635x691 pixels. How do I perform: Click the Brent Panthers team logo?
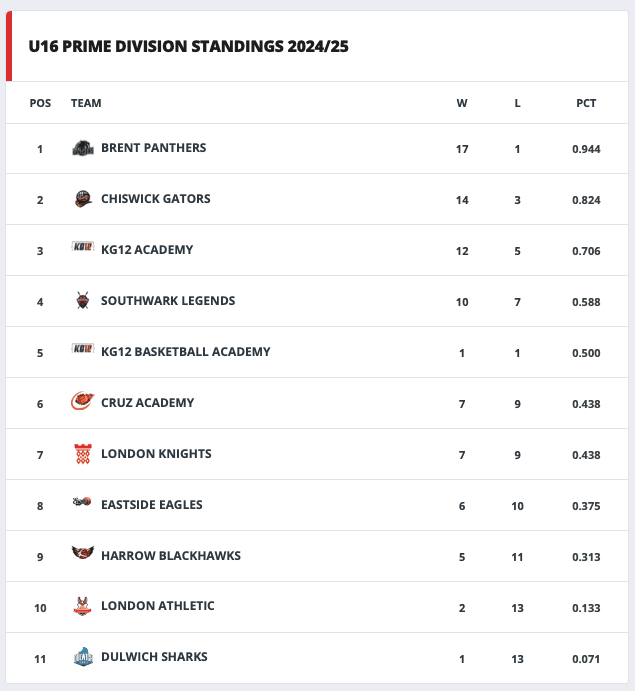tap(83, 148)
